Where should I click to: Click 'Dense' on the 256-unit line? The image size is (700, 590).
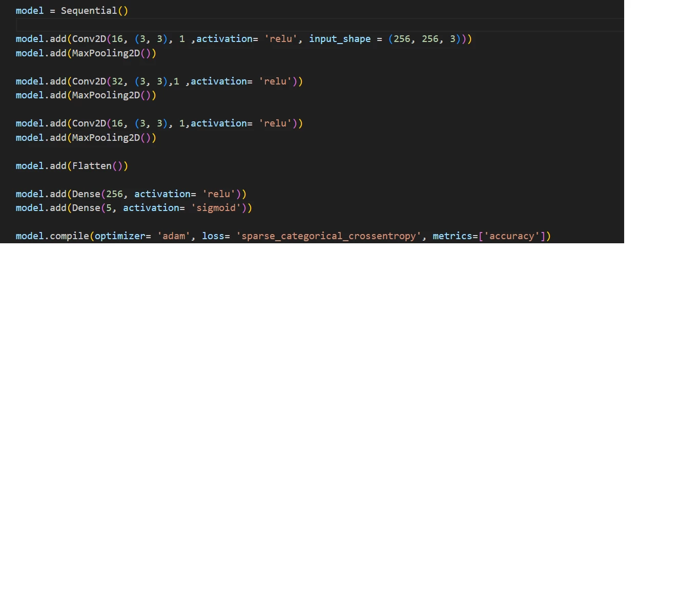86,194
